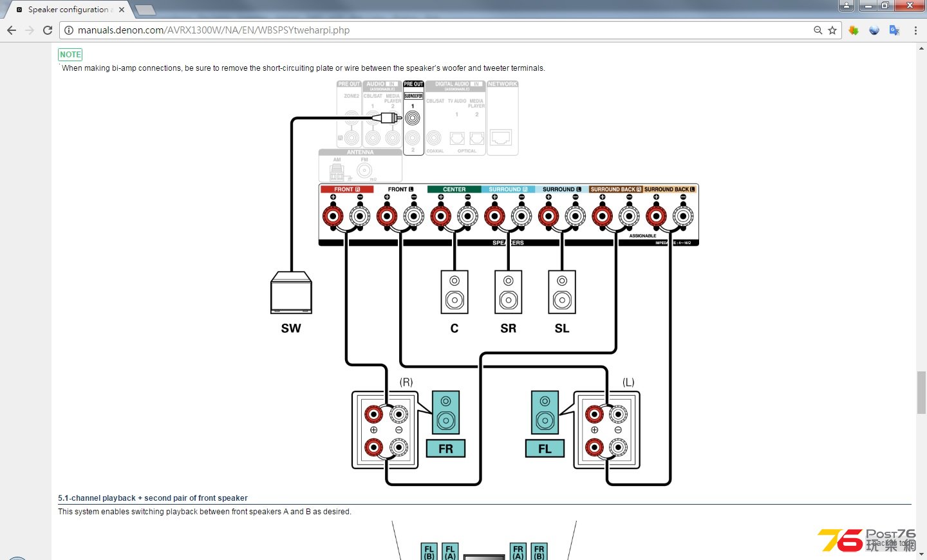This screenshot has height=560, width=927.
Task: Click the FL (B) speaker icon below
Action: tap(429, 552)
